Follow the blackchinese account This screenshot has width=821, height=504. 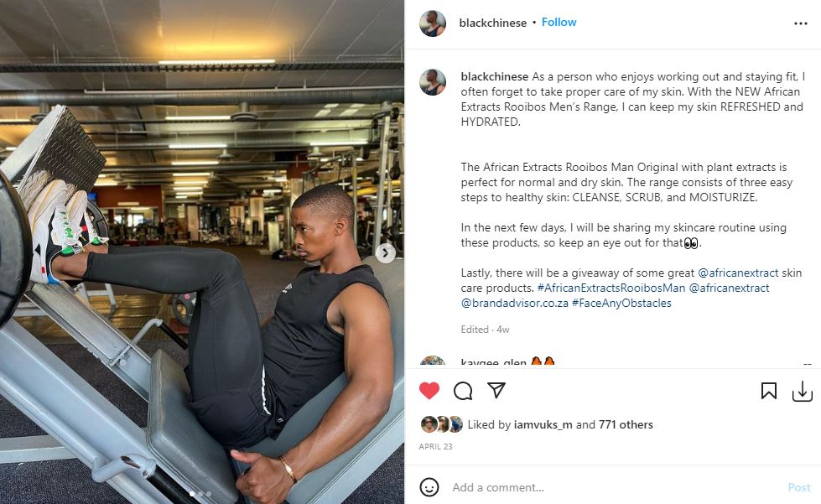point(559,22)
